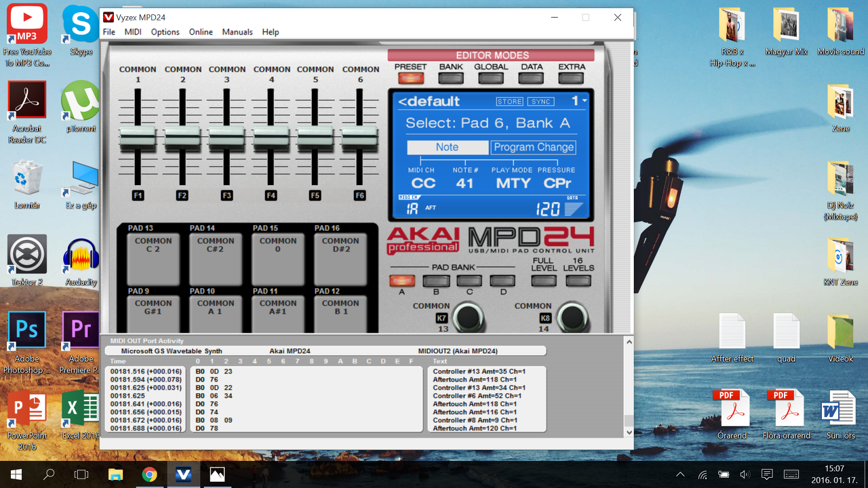Open the Süni őrs Word document
The width and height of the screenshot is (868, 488).
[x=841, y=415]
